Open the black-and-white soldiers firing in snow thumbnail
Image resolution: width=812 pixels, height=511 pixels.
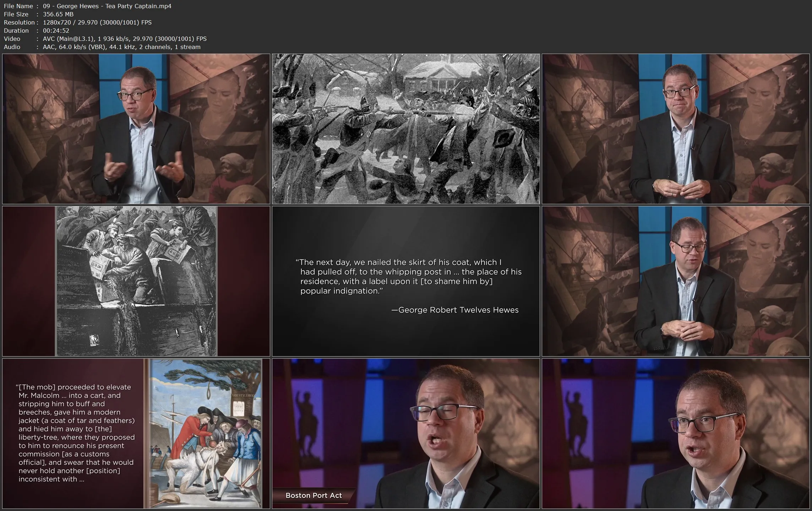(x=406, y=129)
